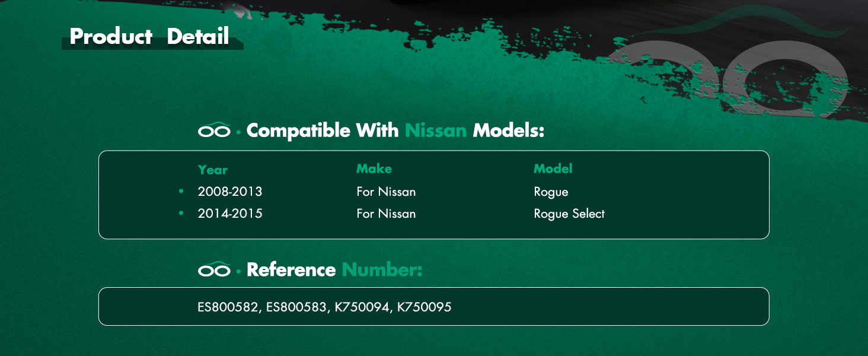Click the Year column header
This screenshot has height=356, width=868.
pyautogui.click(x=212, y=170)
